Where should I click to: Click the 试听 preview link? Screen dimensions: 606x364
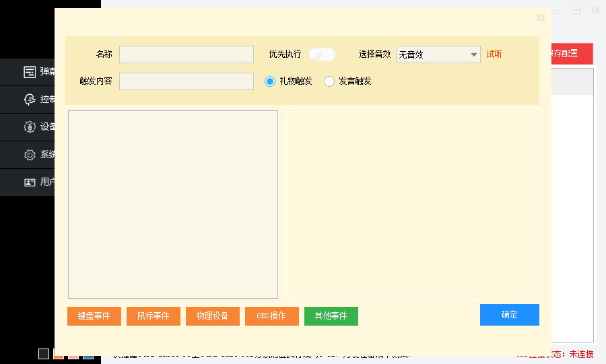pos(494,54)
